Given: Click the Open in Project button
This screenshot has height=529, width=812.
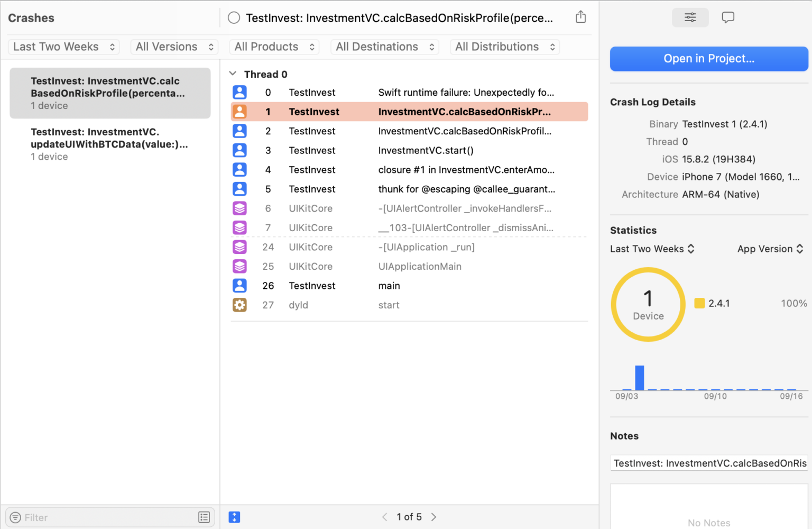Looking at the screenshot, I should coord(708,58).
